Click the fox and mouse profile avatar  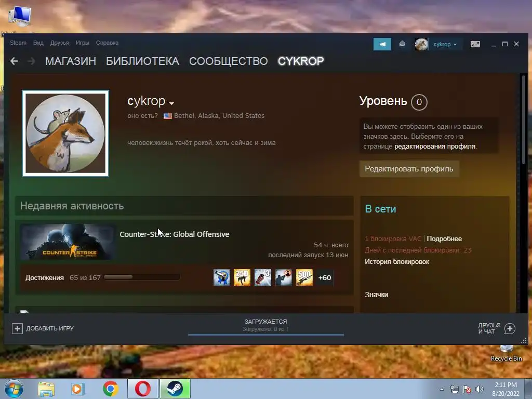65,134
